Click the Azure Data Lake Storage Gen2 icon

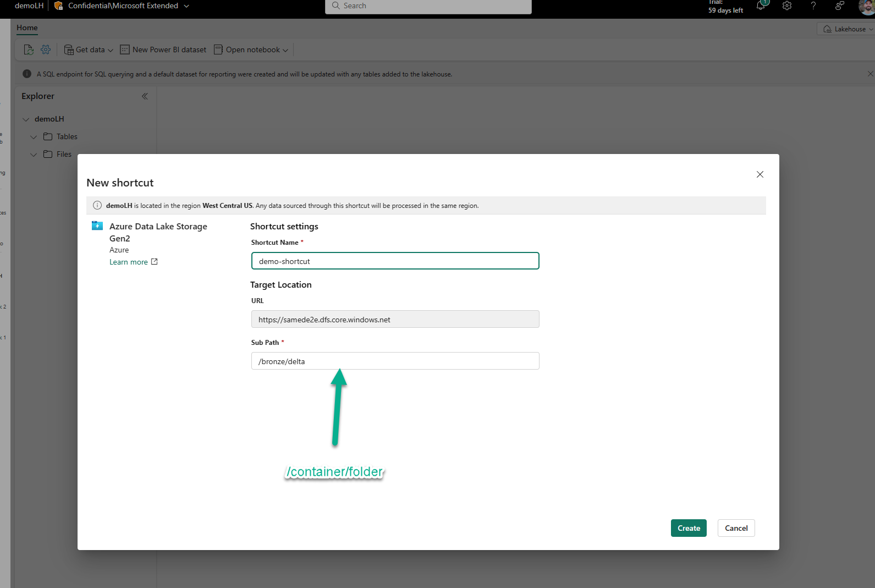[97, 226]
